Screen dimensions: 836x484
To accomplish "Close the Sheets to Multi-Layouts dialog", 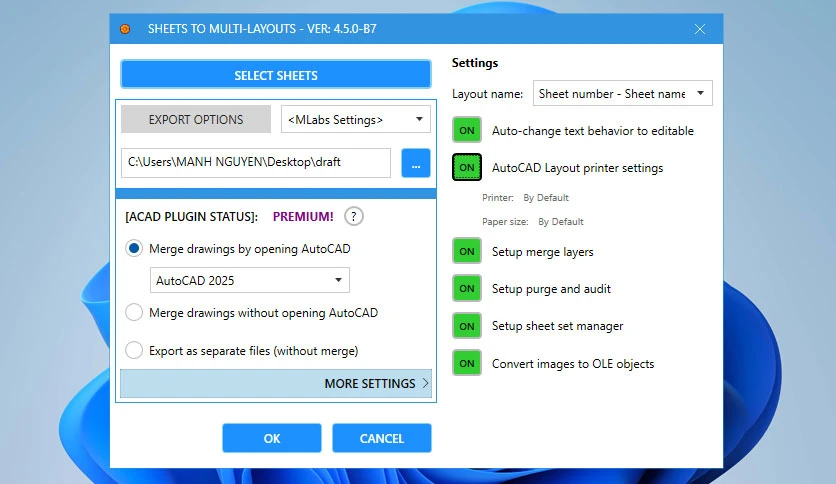I will 700,29.
